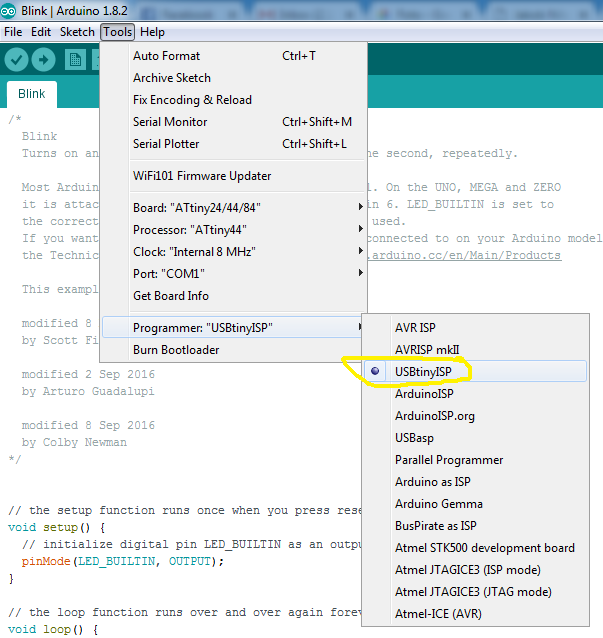Launch WiFi101 Firmware Updater
603x638 pixels.
pos(233,176)
